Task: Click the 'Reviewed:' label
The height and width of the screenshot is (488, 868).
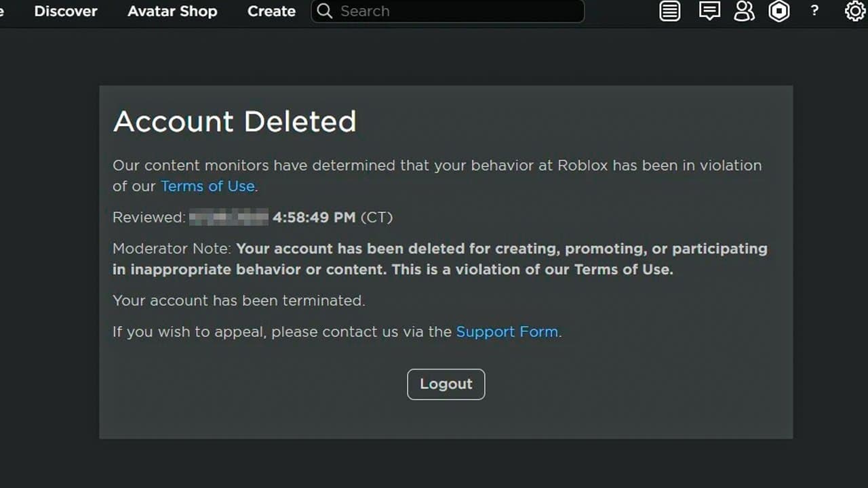Action: coord(149,218)
